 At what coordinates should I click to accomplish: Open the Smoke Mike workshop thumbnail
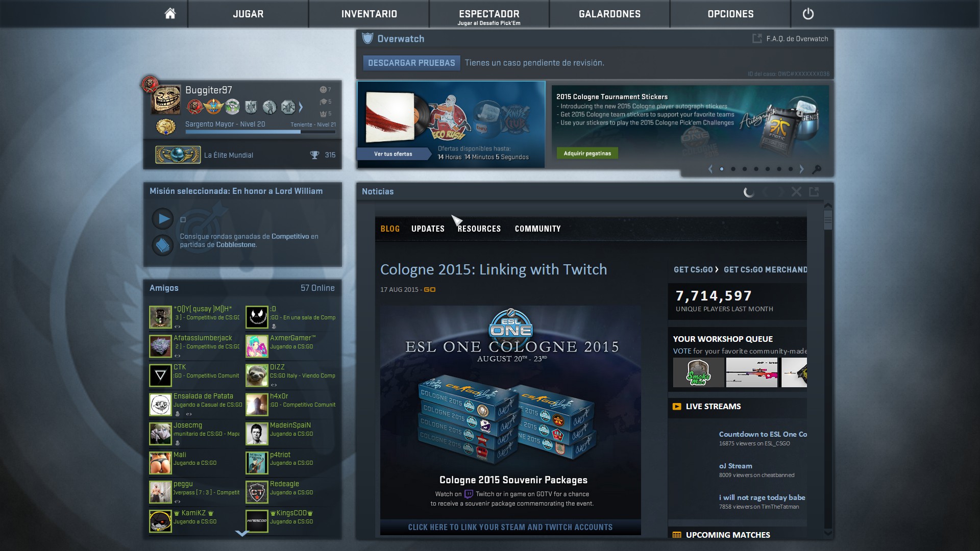698,372
